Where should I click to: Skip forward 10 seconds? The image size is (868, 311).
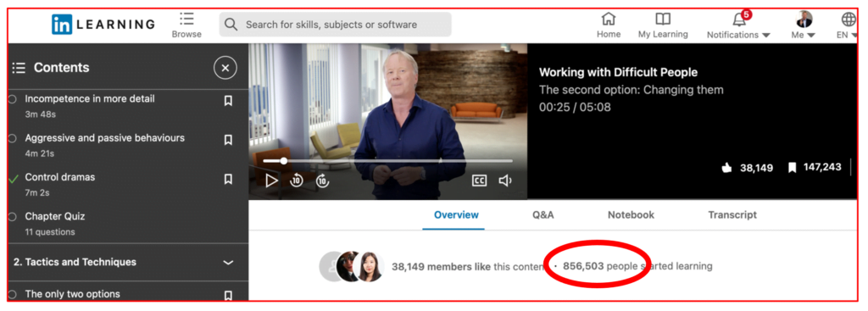point(322,180)
